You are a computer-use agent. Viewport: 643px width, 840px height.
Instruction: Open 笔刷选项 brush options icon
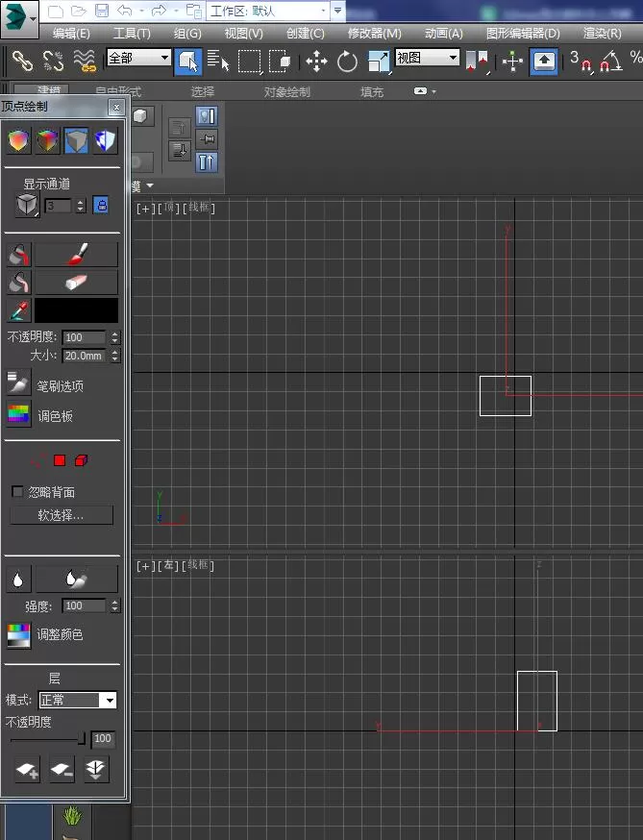(19, 383)
